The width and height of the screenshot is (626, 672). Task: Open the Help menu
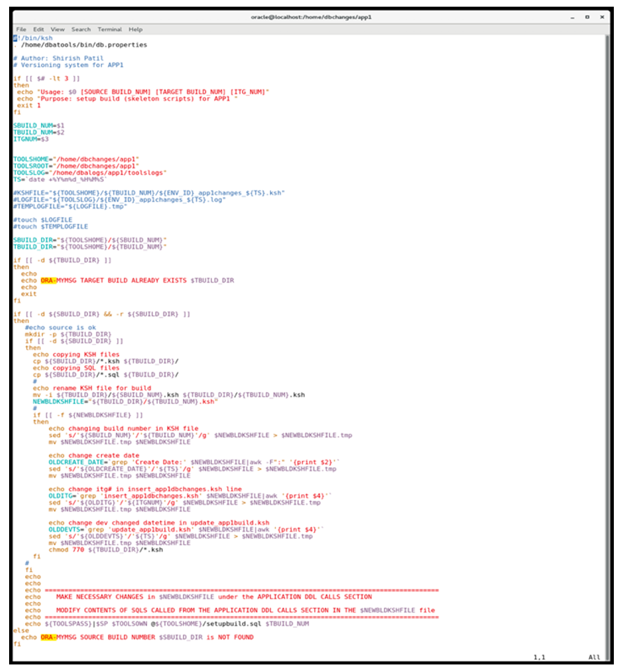click(x=136, y=29)
